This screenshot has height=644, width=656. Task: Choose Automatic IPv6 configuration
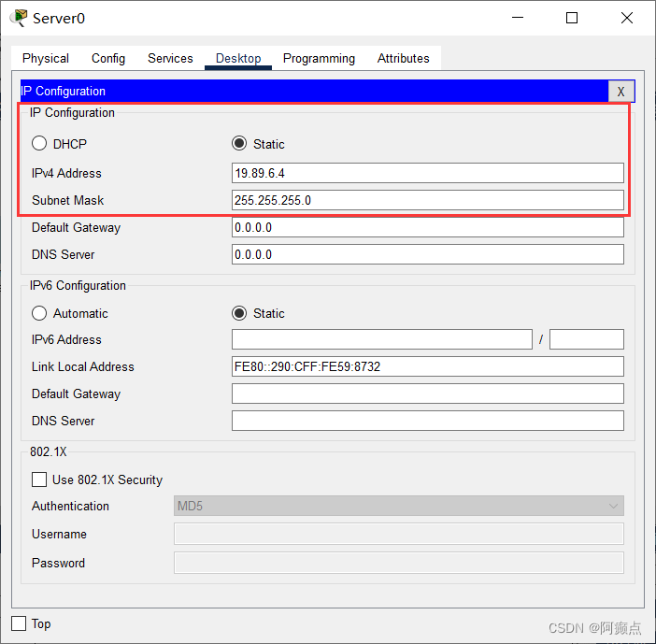point(39,313)
